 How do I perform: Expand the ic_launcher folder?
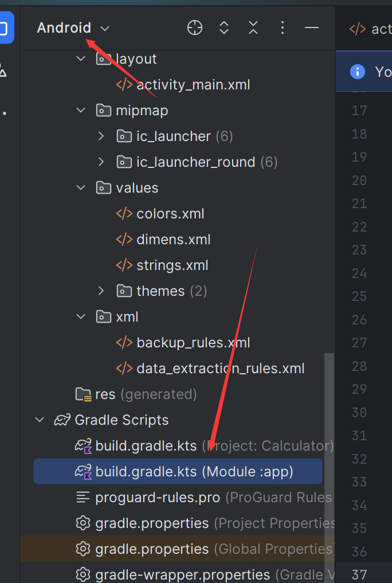click(101, 136)
